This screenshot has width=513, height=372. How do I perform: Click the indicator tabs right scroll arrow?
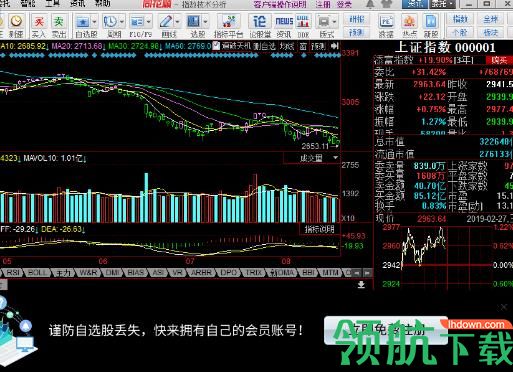367,273
